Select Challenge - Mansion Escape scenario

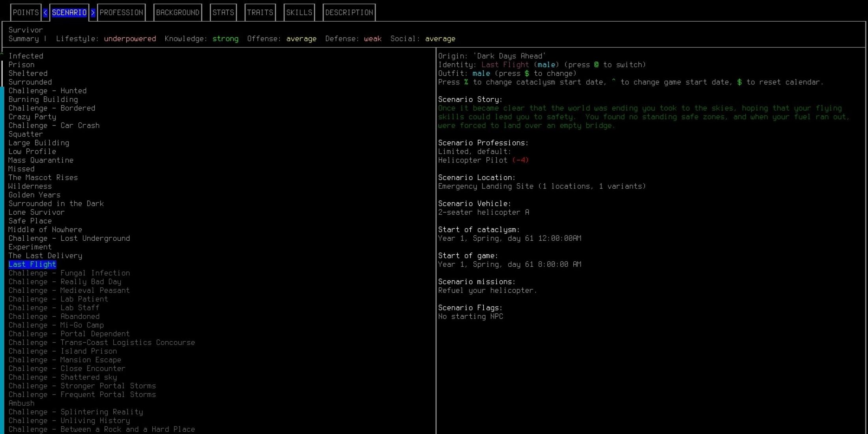coord(65,360)
